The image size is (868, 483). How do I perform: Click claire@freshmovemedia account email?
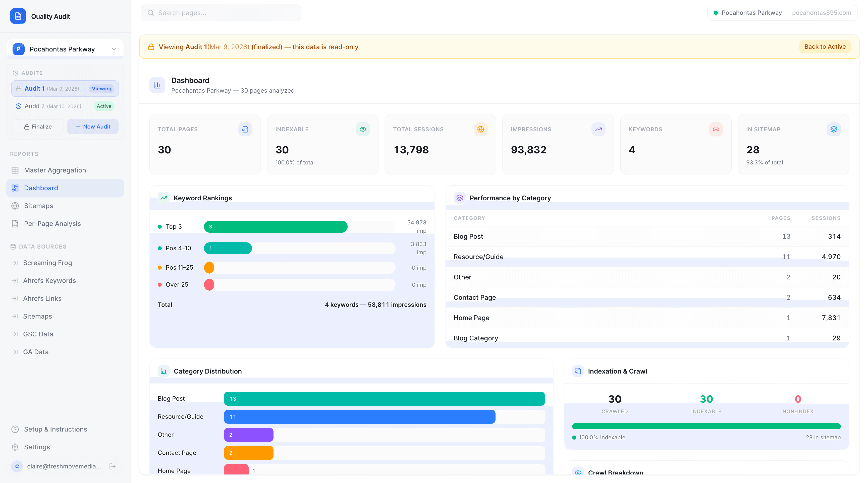coord(65,466)
